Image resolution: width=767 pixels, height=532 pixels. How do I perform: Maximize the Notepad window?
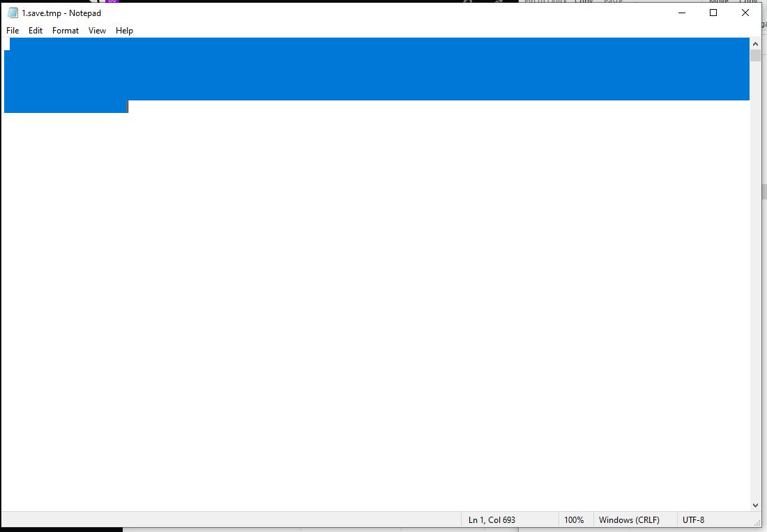coord(713,13)
